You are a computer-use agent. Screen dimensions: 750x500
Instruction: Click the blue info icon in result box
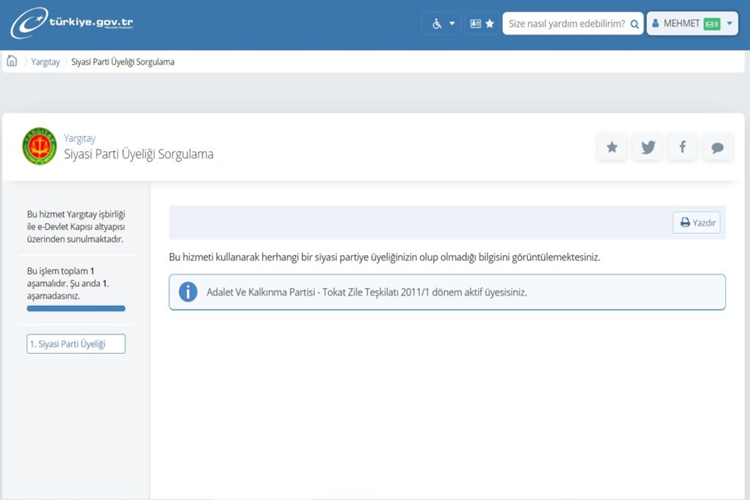(188, 292)
